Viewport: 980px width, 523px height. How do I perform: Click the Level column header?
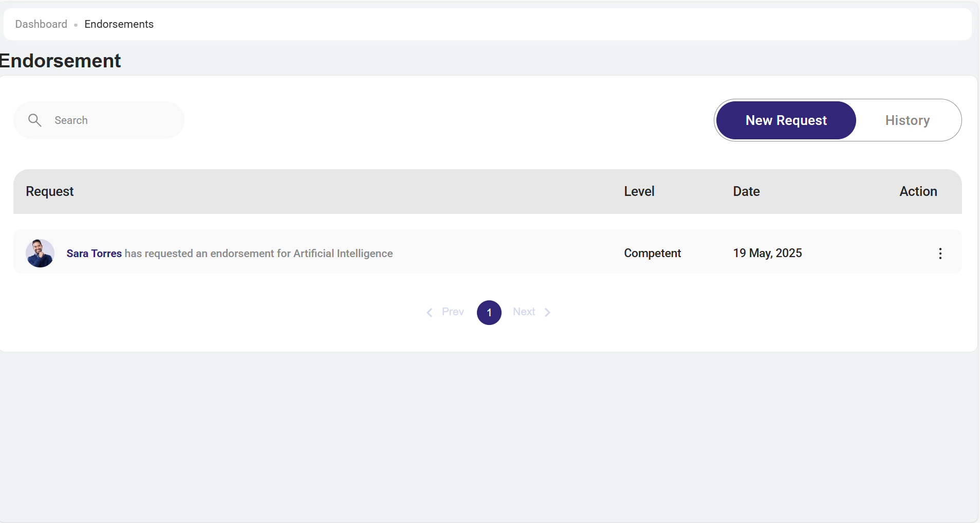coord(639,191)
